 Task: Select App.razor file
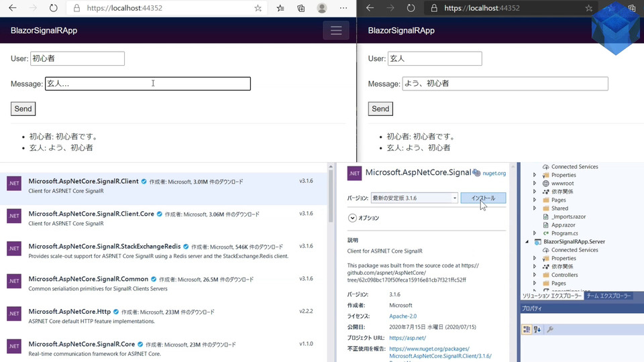click(563, 225)
